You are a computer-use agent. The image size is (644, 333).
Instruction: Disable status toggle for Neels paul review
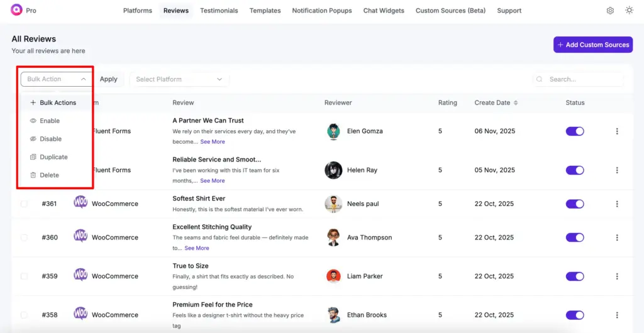[x=575, y=204]
